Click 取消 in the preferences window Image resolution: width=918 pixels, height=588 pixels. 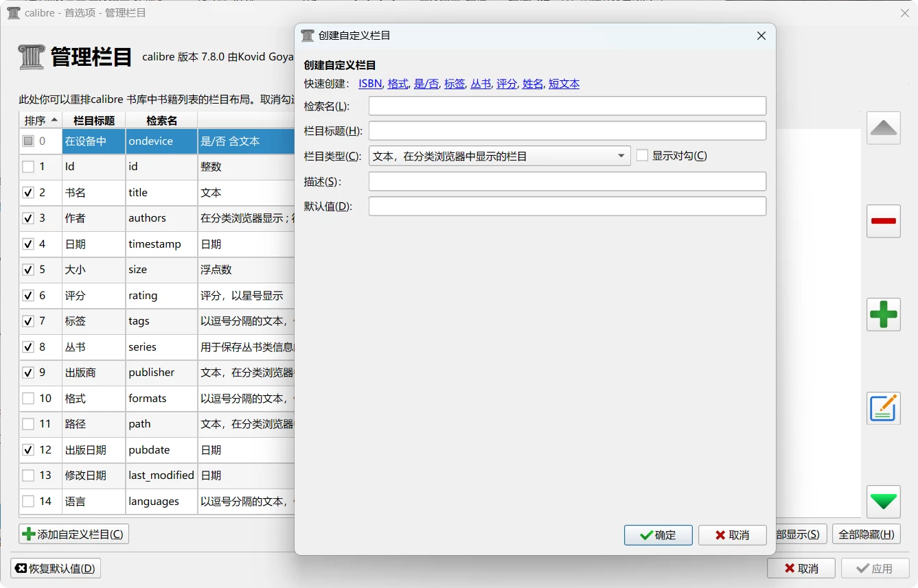point(801,568)
